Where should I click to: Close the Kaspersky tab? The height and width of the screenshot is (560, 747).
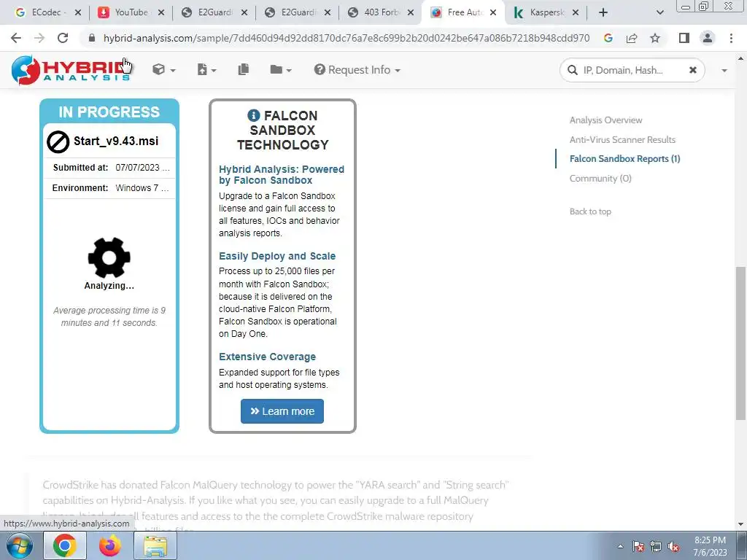pyautogui.click(x=576, y=13)
